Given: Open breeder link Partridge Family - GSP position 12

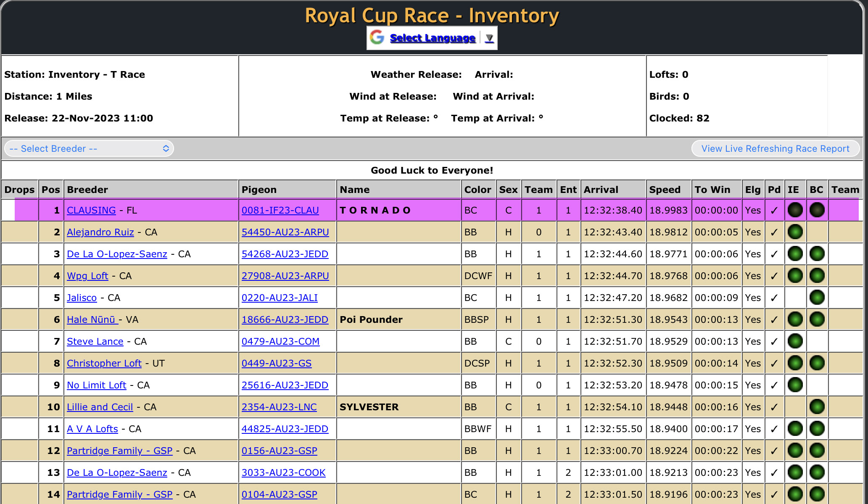Looking at the screenshot, I should click(x=119, y=451).
